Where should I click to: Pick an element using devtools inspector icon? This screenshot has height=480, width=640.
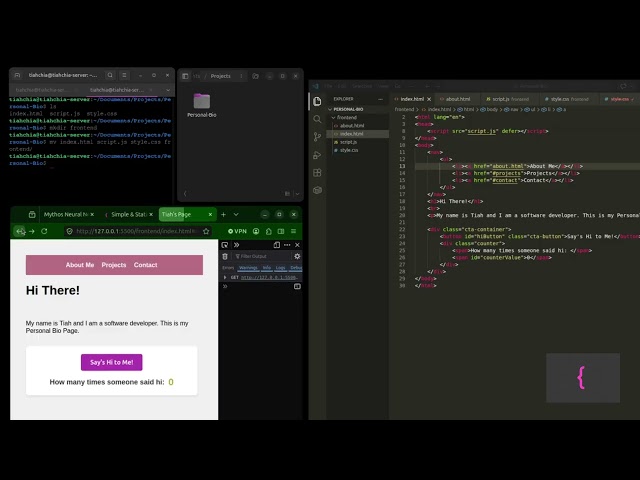[x=224, y=245]
